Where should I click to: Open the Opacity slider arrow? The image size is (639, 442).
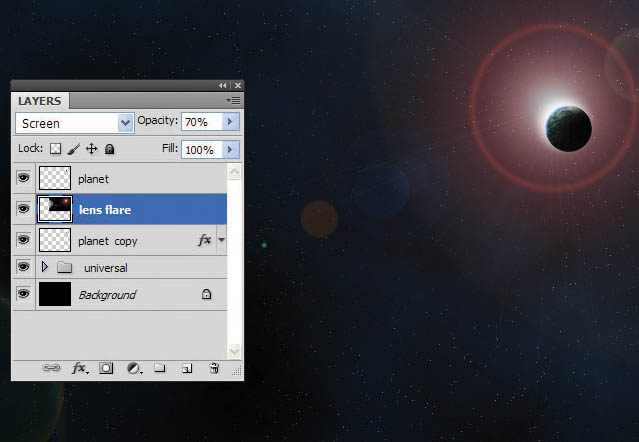click(230, 122)
